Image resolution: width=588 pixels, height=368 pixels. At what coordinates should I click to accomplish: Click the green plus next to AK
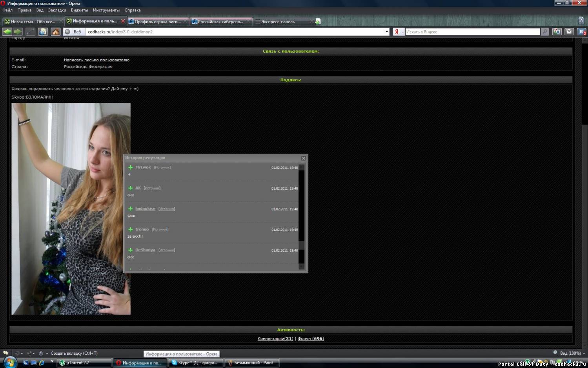point(130,188)
